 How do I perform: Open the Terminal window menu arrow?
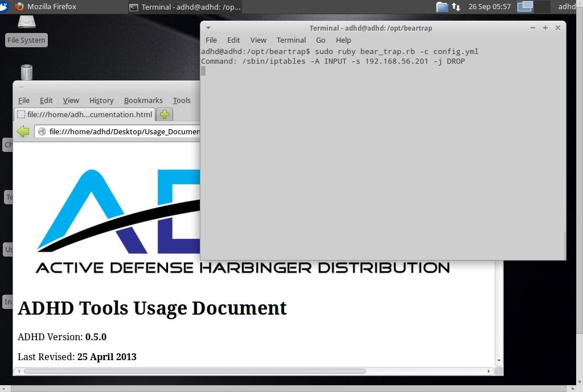coord(208,28)
